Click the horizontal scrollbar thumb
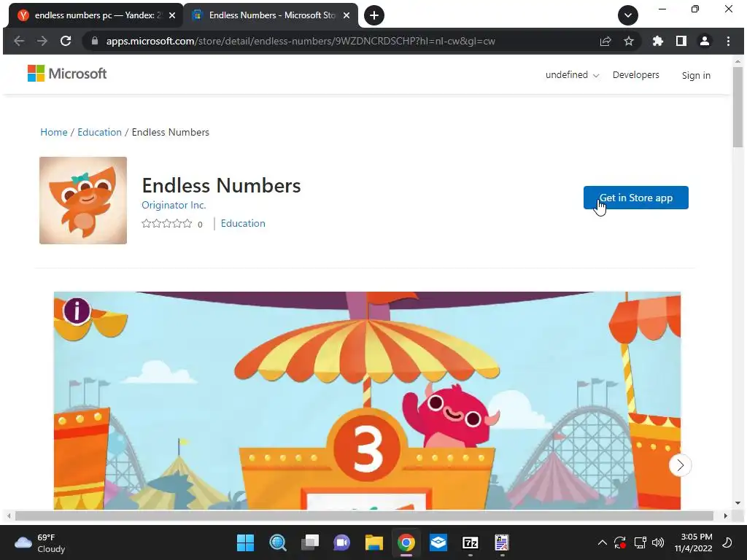 click(364, 516)
